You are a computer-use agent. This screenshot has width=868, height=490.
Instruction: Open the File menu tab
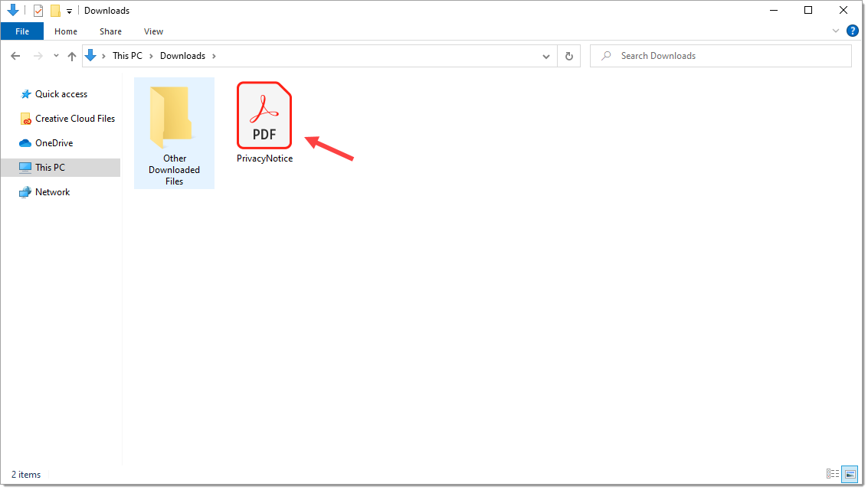tap(22, 31)
